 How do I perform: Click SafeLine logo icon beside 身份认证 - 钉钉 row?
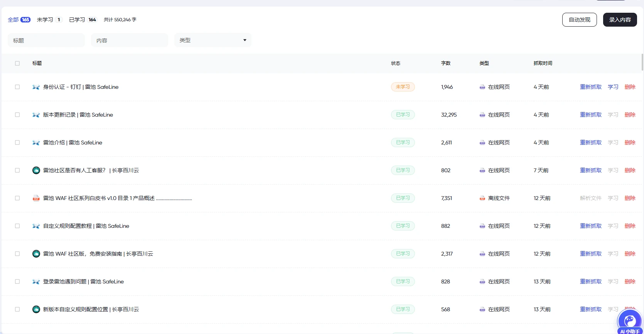tap(36, 87)
